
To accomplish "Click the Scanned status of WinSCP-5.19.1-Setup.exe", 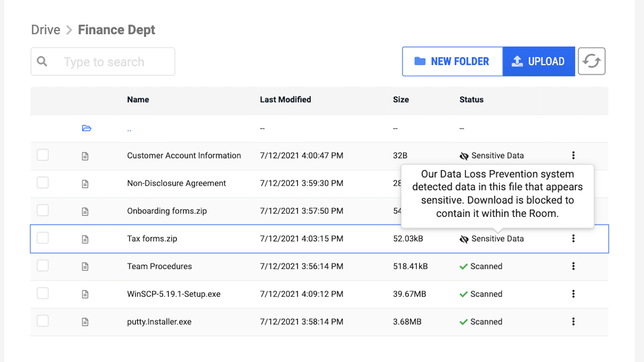I will (x=486, y=294).
